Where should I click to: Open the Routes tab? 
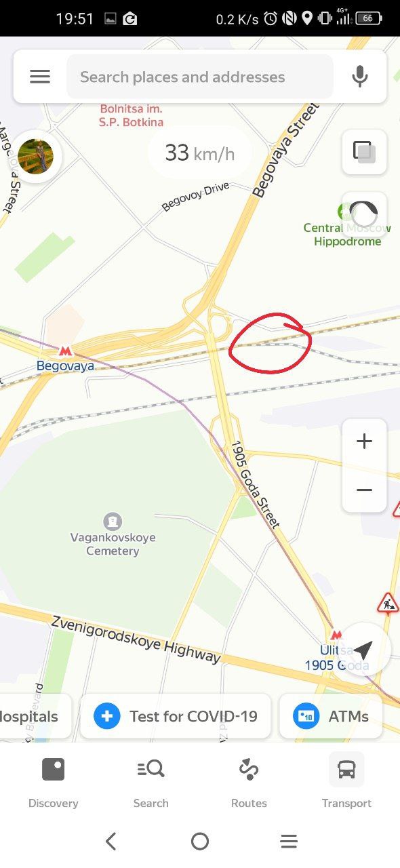[x=249, y=784]
